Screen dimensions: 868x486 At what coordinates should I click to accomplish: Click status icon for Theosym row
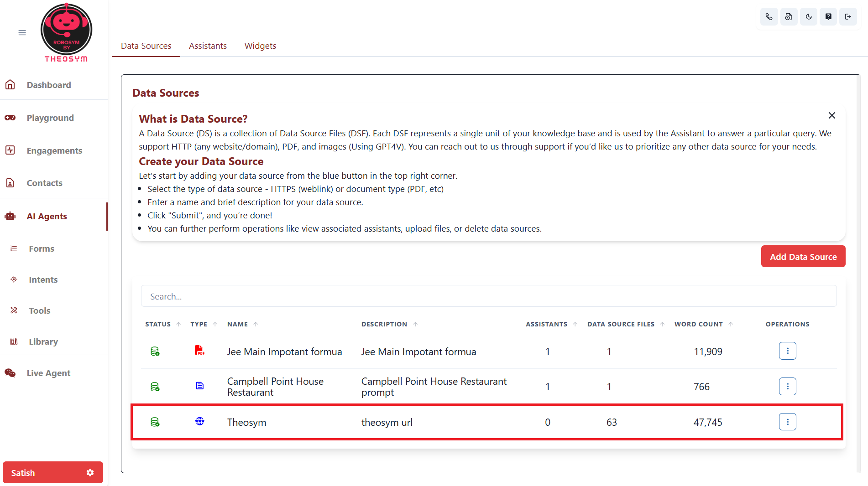click(x=155, y=422)
